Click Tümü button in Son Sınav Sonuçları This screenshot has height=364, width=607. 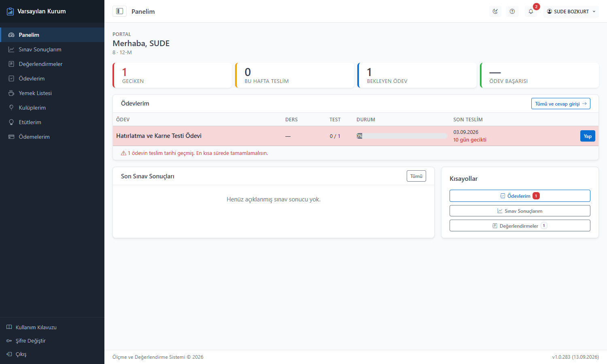tap(416, 176)
